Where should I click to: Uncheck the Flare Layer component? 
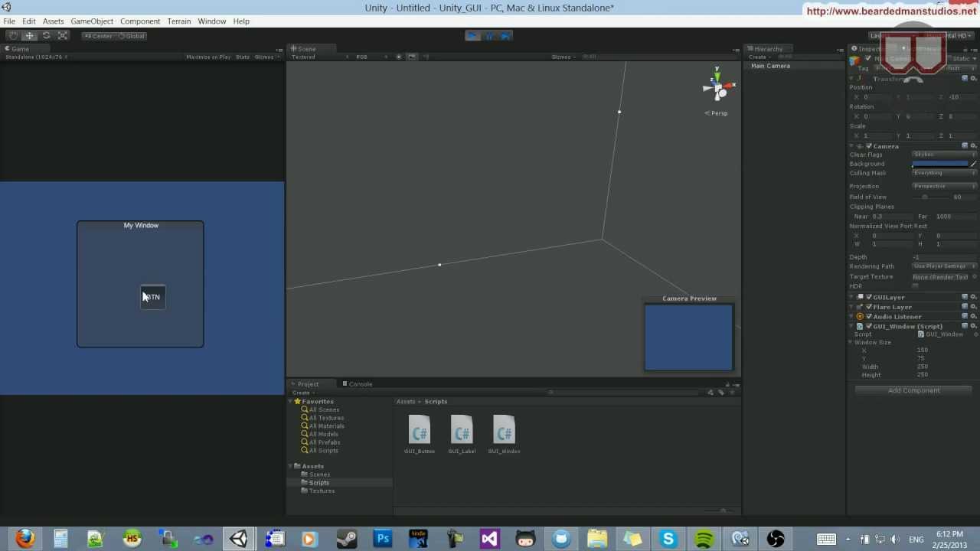tap(869, 307)
